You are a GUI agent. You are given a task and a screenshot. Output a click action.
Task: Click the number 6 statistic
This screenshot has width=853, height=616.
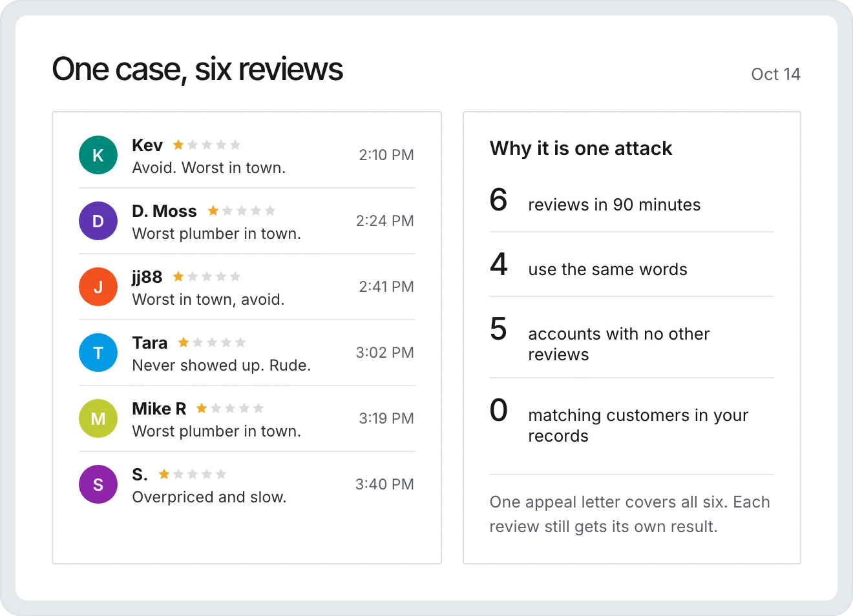coord(499,200)
